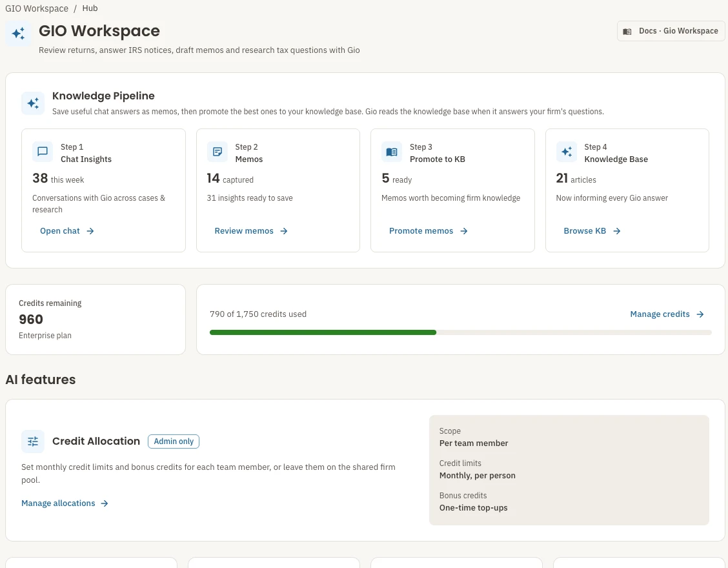Click the '21 articles' count
Screen dimensions: 728x568
pos(576,178)
